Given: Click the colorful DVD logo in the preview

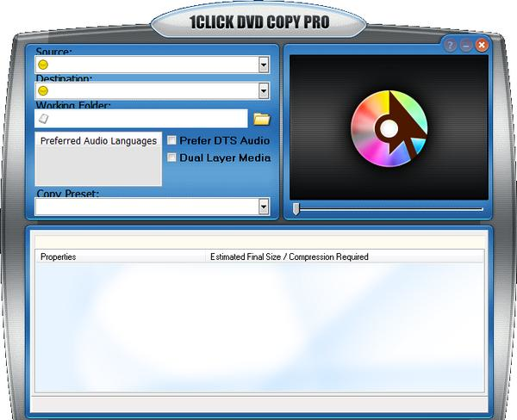Looking at the screenshot, I should tap(389, 128).
